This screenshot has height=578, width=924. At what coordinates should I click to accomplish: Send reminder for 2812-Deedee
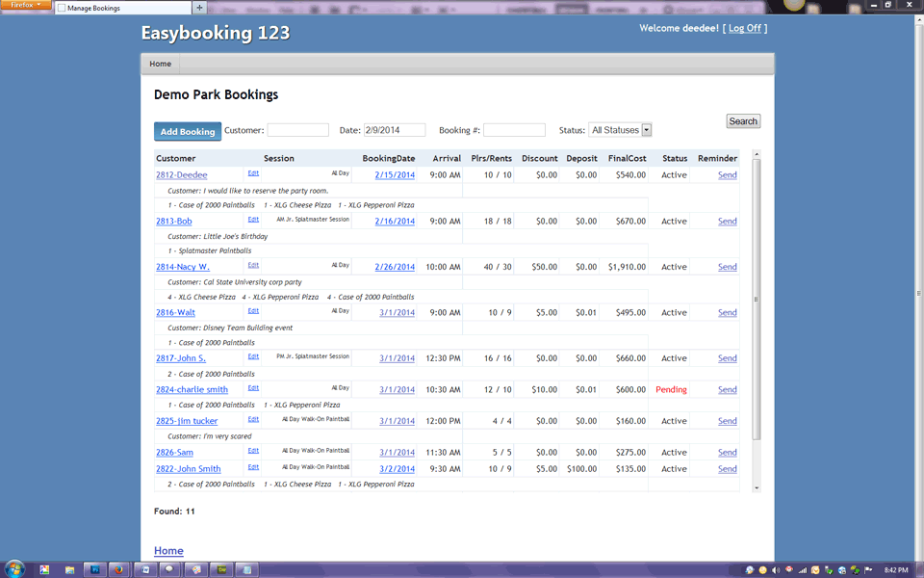click(x=728, y=175)
